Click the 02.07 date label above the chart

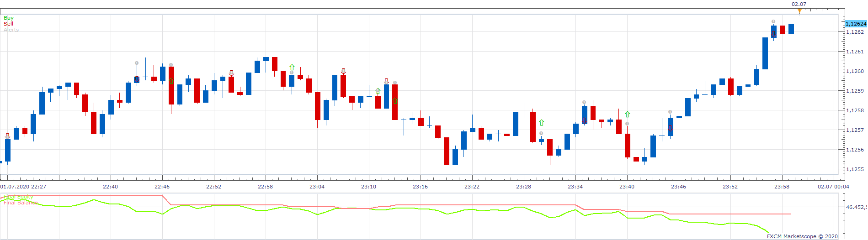click(799, 4)
